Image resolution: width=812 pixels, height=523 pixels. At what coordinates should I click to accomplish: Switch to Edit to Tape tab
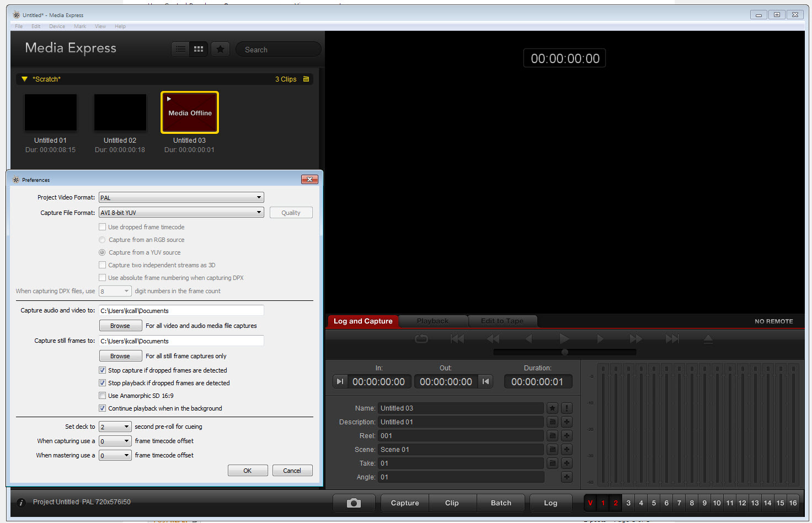[502, 321]
